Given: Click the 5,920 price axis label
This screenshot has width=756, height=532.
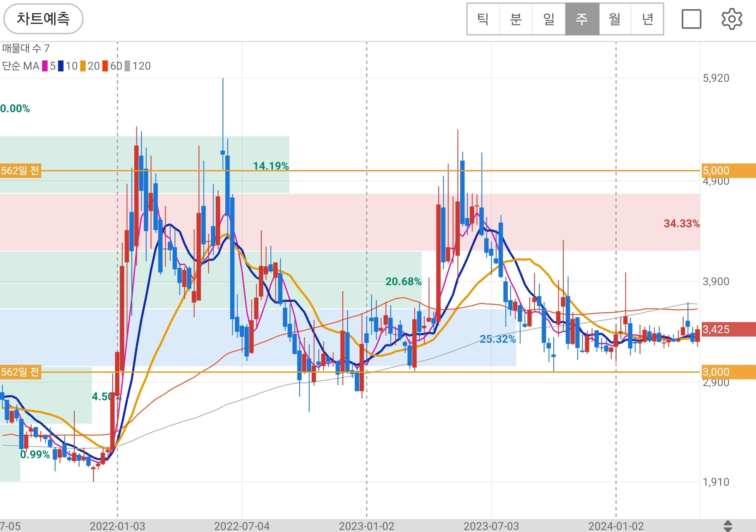Looking at the screenshot, I should pyautogui.click(x=716, y=78).
